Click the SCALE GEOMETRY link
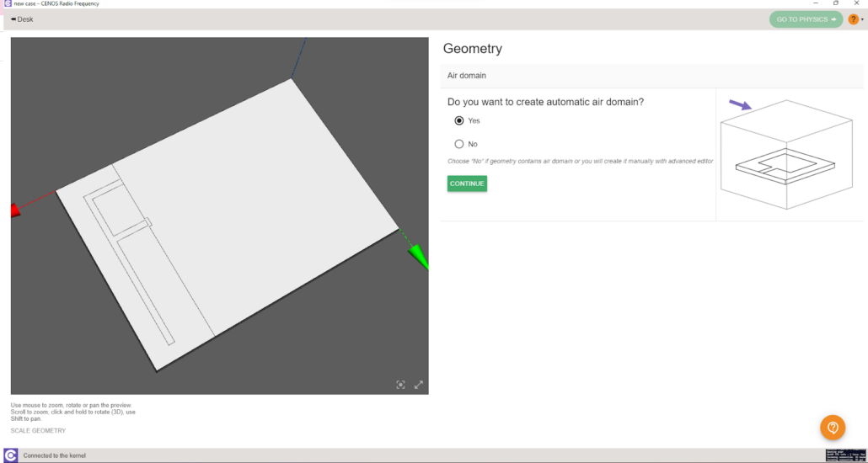 coord(38,431)
